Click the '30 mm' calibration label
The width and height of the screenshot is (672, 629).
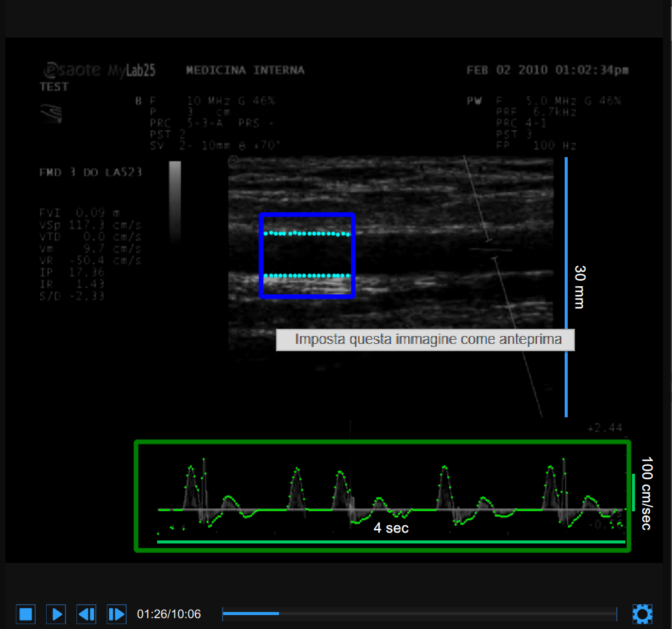pos(579,287)
